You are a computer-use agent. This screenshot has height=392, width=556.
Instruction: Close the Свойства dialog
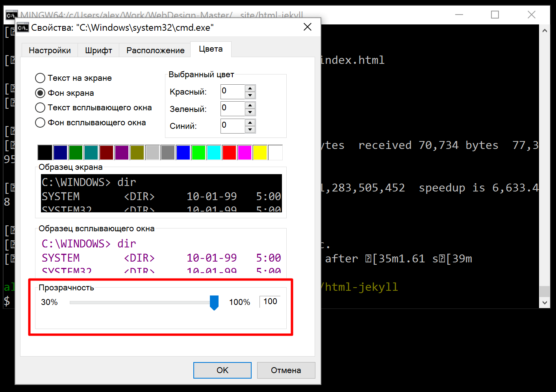click(x=308, y=27)
